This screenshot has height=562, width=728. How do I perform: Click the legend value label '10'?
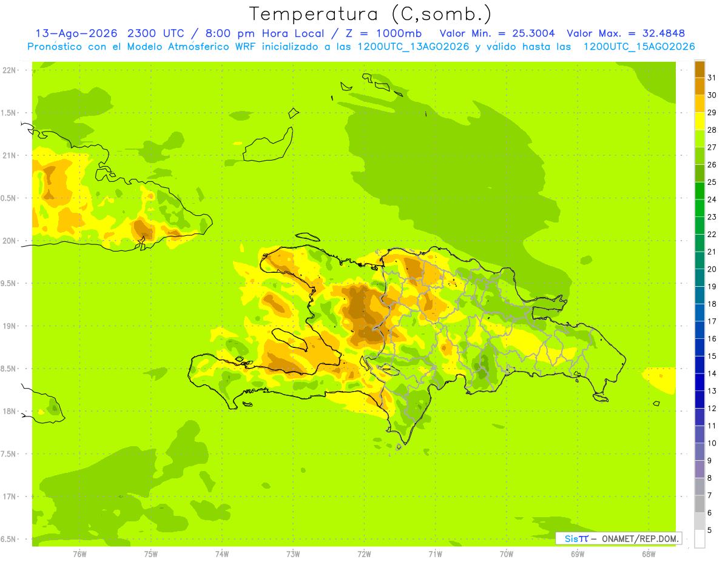[x=712, y=443]
